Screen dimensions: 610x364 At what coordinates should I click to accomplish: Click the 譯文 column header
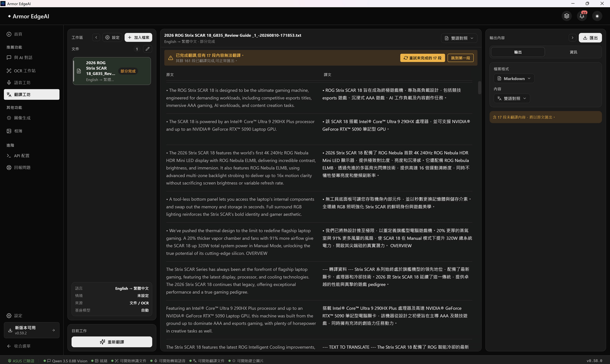[328, 75]
